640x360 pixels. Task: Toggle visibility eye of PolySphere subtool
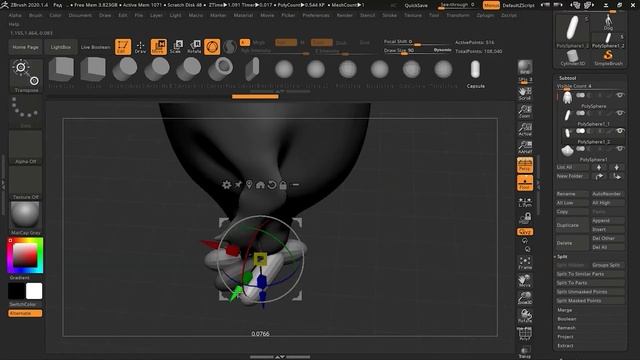pyautogui.click(x=620, y=95)
